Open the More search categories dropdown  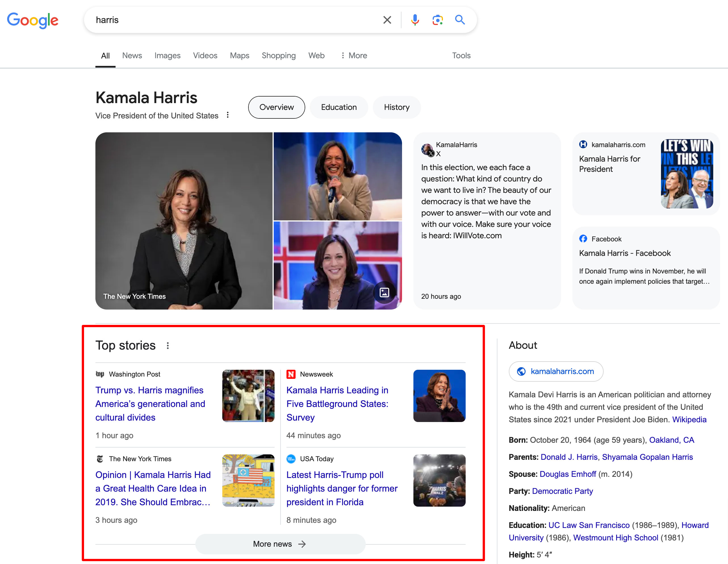coord(354,55)
